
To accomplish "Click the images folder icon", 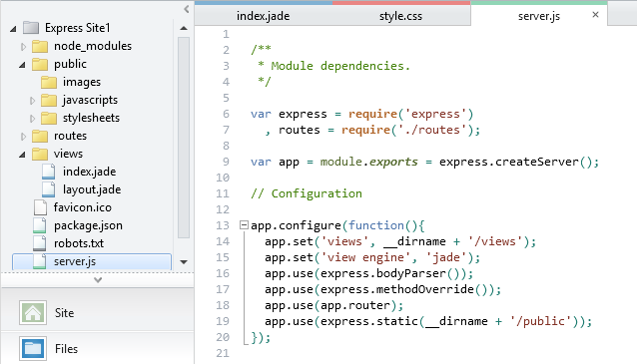I will click(x=49, y=82).
